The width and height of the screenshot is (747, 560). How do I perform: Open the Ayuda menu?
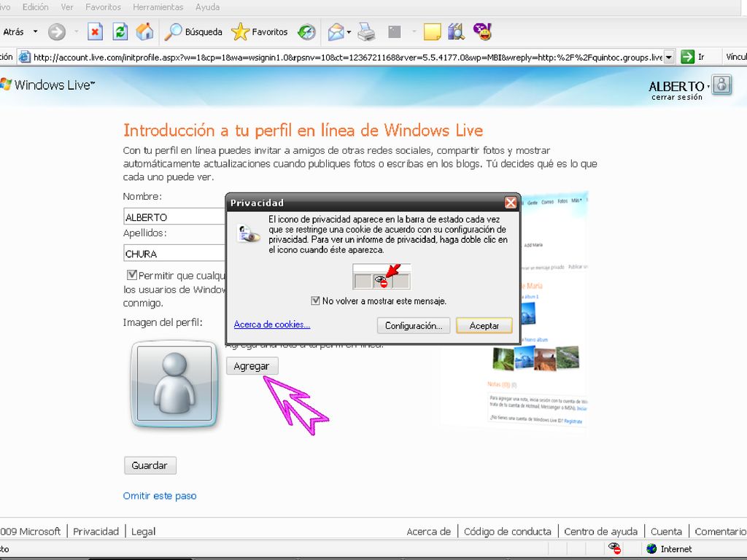[207, 7]
